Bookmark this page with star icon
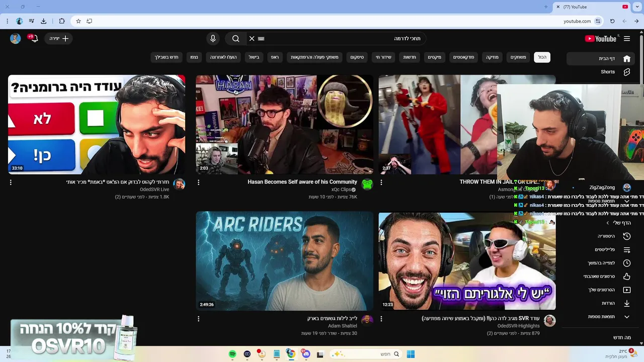 coord(78,21)
